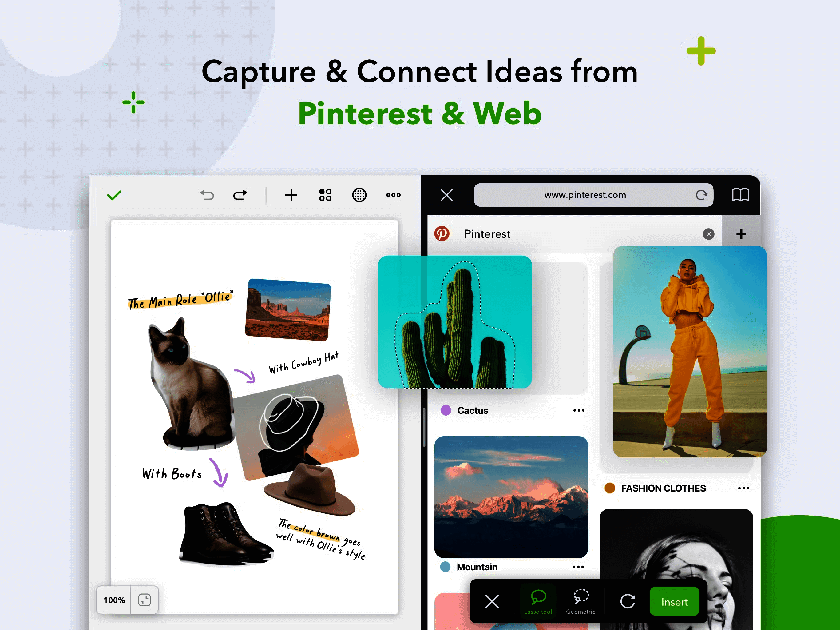
Task: Open the bookmarks book icon
Action: click(x=740, y=195)
